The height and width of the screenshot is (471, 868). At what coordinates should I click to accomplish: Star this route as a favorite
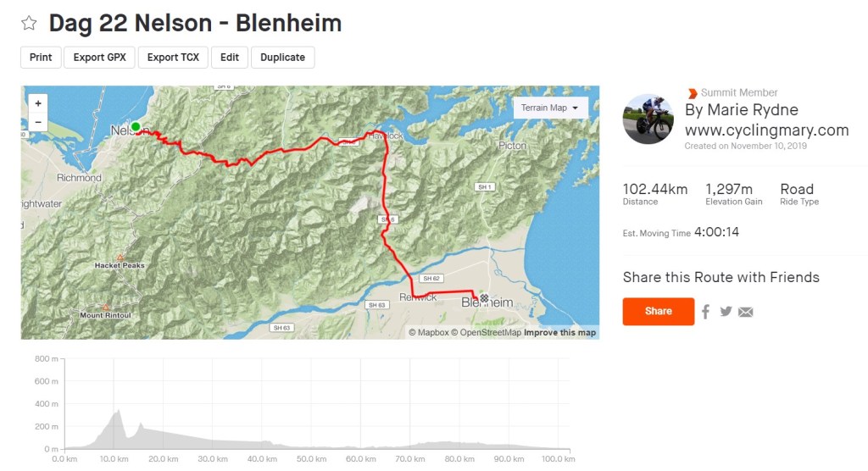coord(29,23)
